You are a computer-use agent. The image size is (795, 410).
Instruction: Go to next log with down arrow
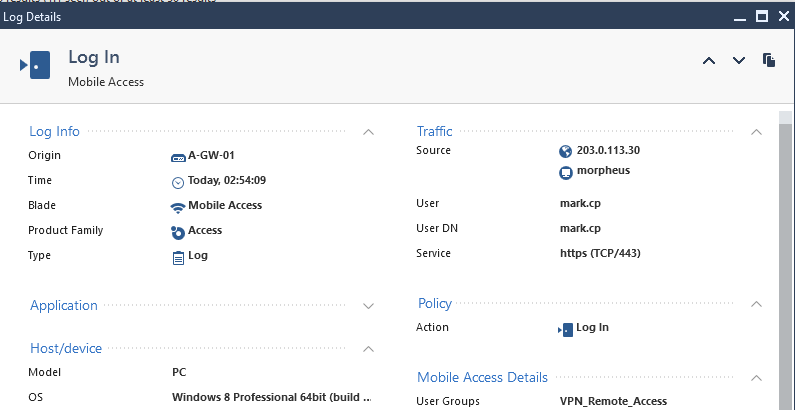[x=739, y=61]
